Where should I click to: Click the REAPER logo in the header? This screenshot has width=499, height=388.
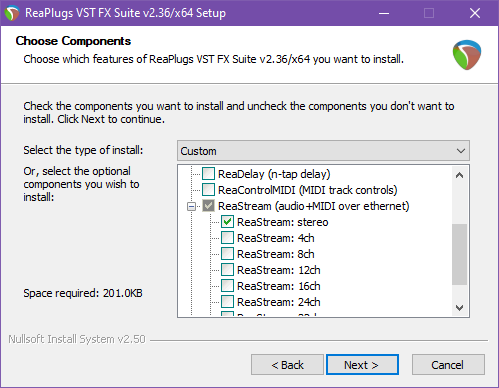click(x=467, y=55)
